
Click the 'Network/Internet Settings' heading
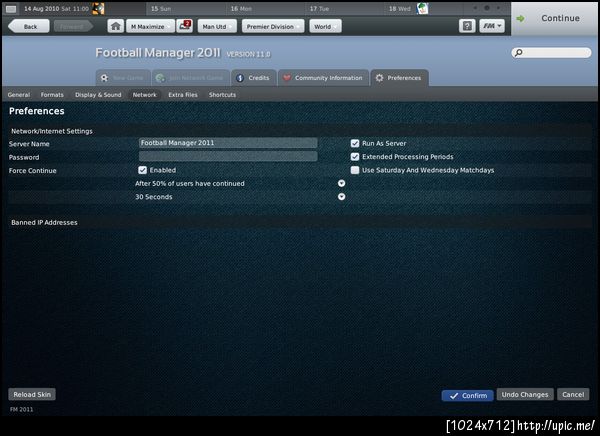[52, 131]
